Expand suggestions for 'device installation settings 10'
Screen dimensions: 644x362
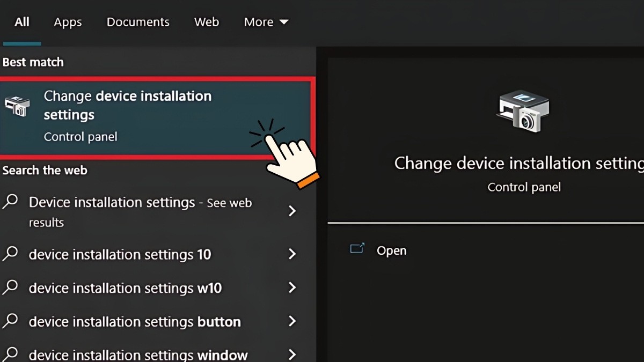[x=292, y=254]
